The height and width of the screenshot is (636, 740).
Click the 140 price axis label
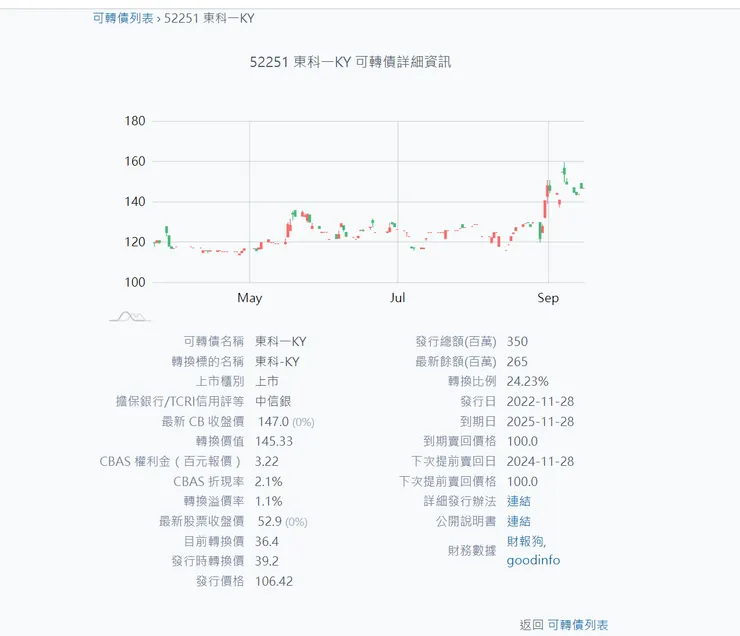[x=135, y=202]
